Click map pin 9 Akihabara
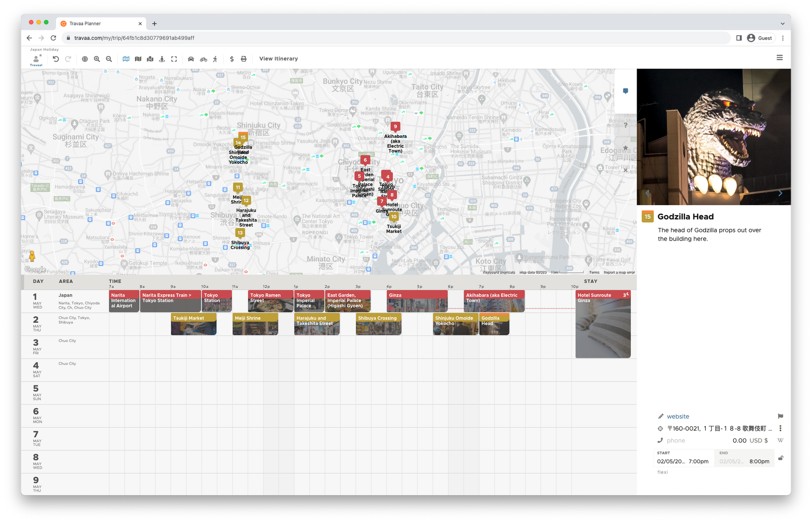The width and height of the screenshot is (812, 523). [395, 127]
